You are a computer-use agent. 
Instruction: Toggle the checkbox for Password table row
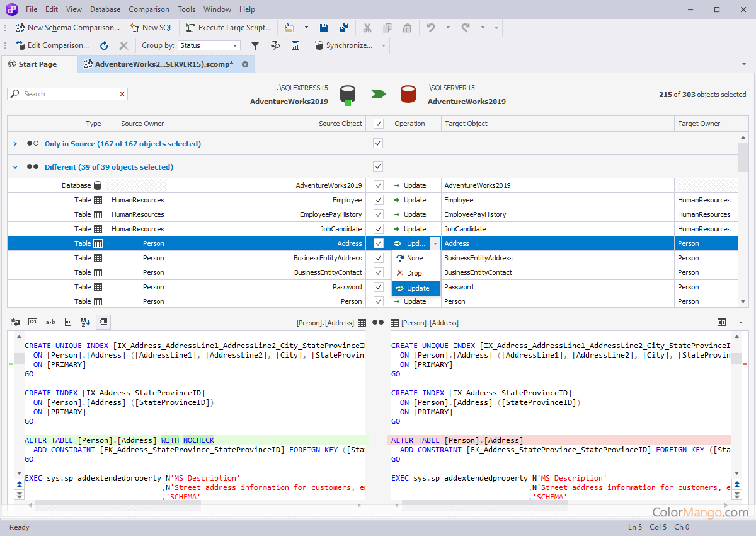click(x=377, y=286)
